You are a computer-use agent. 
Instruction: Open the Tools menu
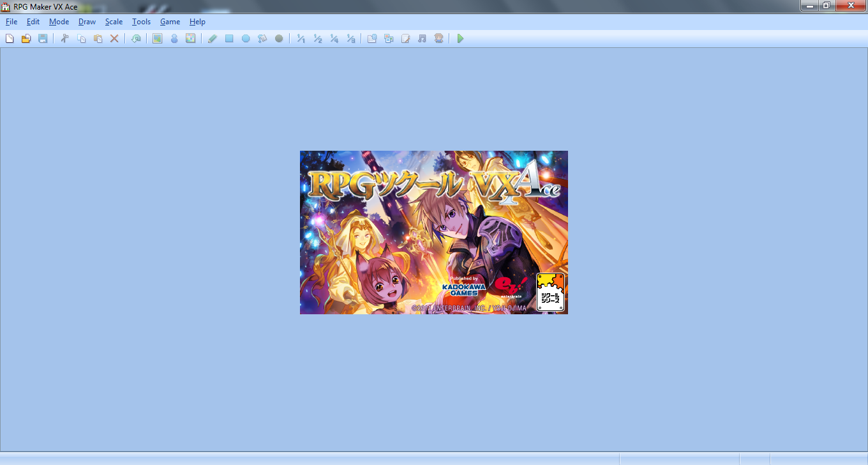pyautogui.click(x=141, y=21)
